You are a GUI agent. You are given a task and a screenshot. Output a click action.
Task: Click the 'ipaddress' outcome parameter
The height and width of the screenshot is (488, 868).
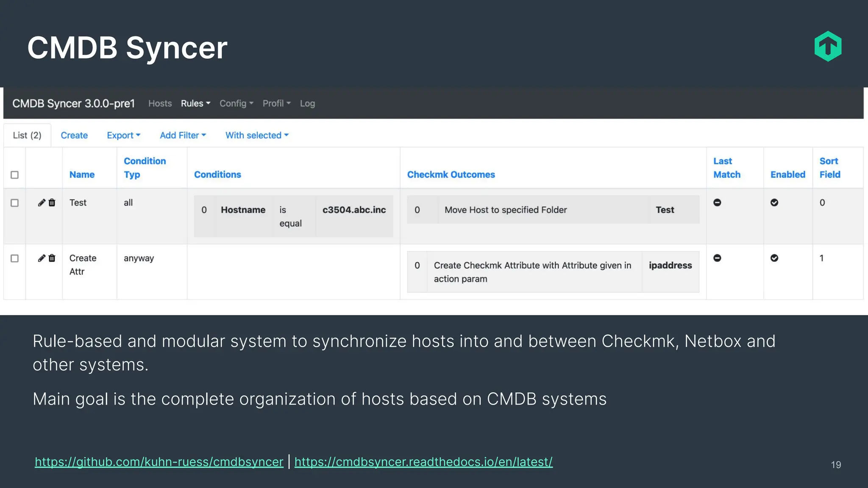[670, 265]
